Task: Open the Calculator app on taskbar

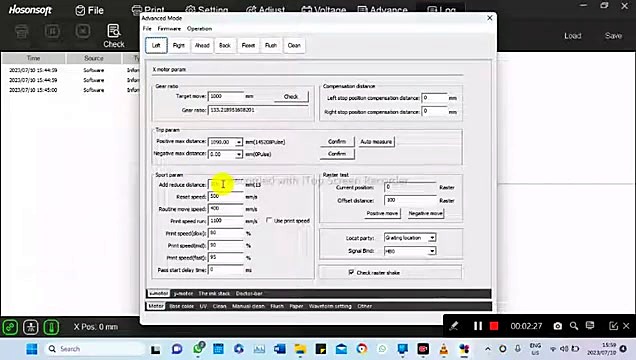Action: click(218, 349)
